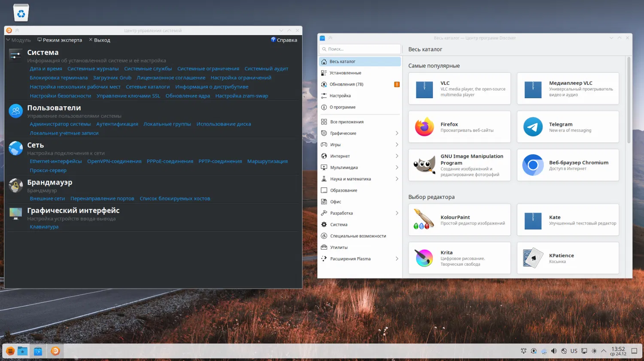Click the brightness icon in system tray
Image resolution: width=644 pixels, height=361 pixels.
tap(594, 351)
